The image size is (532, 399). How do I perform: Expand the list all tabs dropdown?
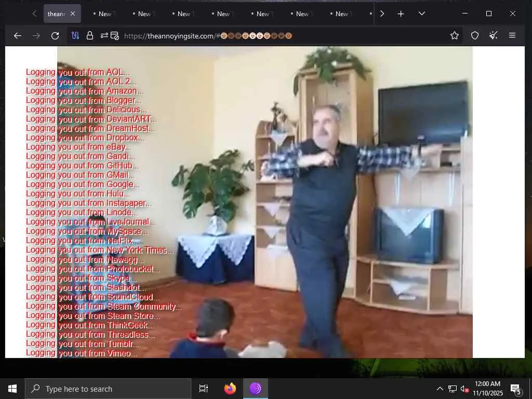[422, 14]
